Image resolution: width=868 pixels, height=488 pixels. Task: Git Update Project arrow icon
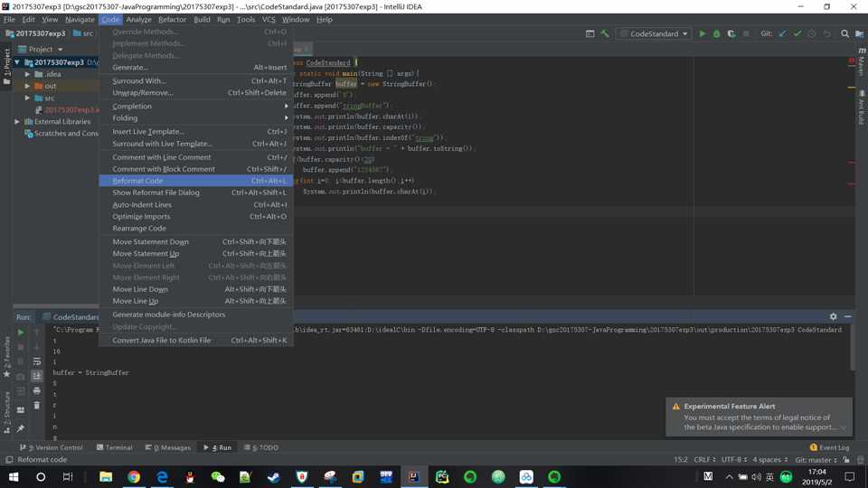782,33
